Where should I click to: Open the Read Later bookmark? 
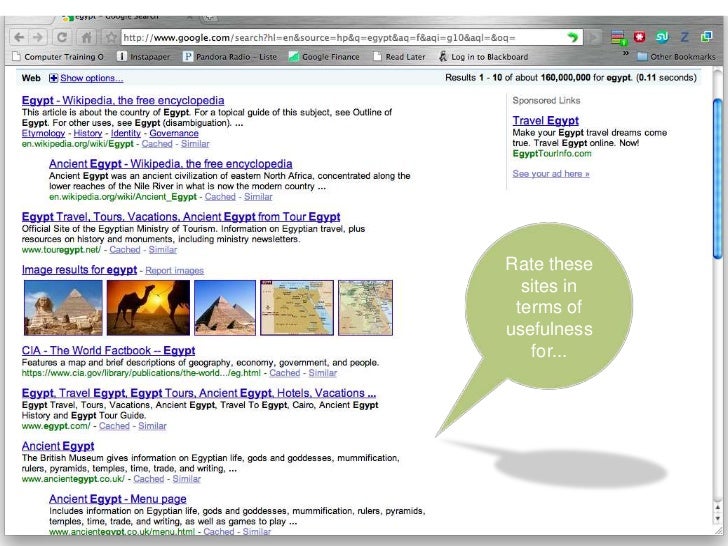coord(399,57)
